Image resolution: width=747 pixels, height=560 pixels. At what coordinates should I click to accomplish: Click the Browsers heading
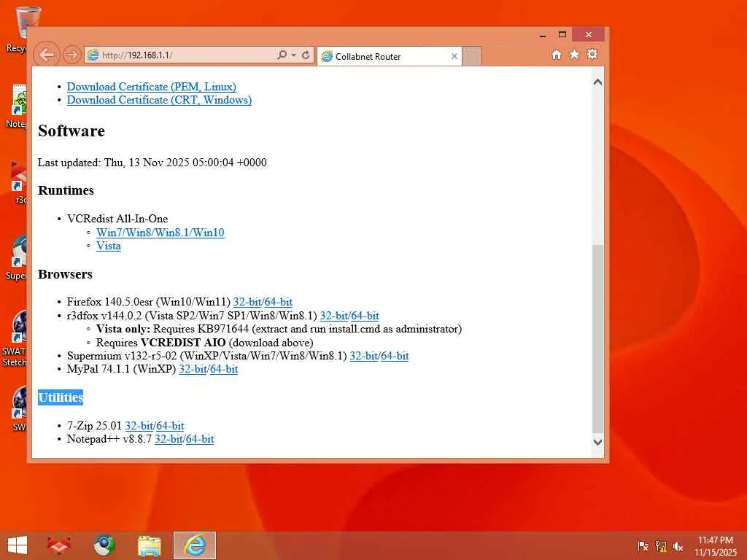click(x=65, y=274)
